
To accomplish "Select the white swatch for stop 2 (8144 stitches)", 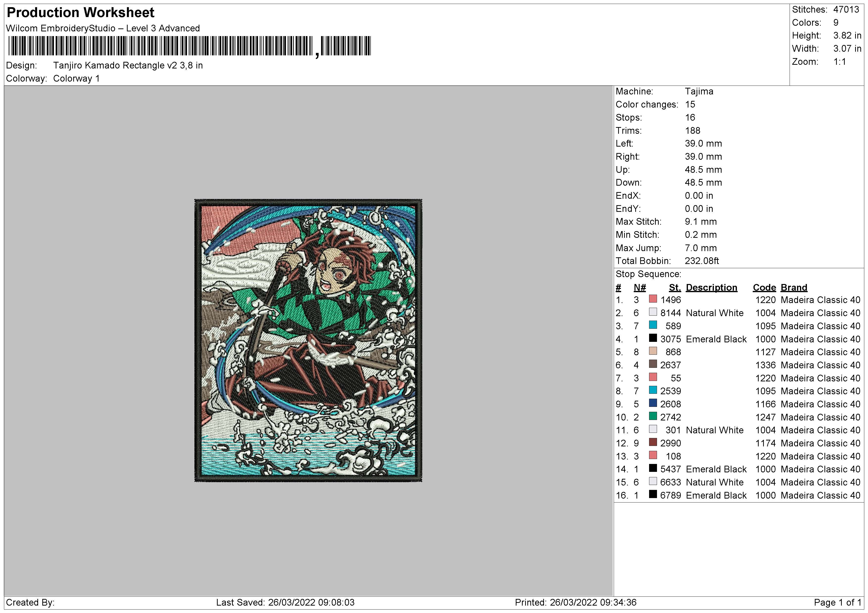I will 653,312.
